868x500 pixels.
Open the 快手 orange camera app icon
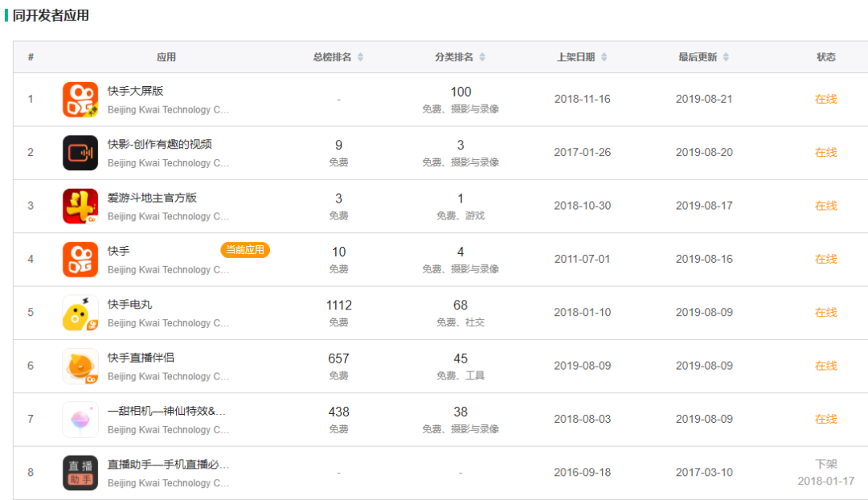coord(80,259)
